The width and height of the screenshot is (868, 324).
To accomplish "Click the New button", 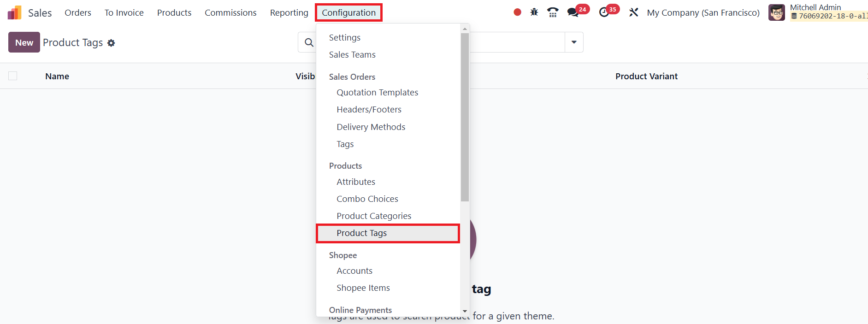I will click(24, 42).
